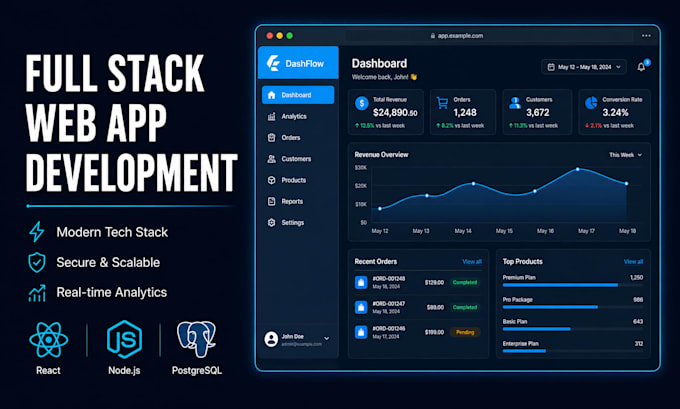Click the shield icon by Secure & Scalable
Screen dimensions: 680x409
(x=37, y=262)
